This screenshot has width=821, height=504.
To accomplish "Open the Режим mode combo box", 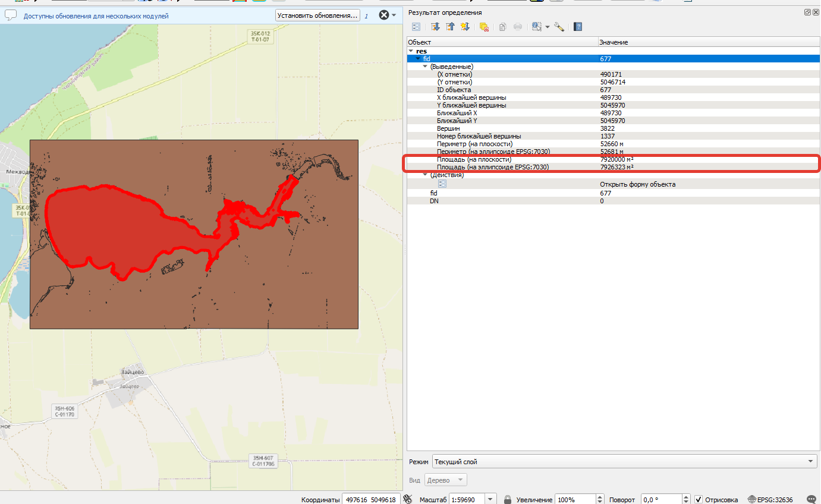I will pos(625,461).
